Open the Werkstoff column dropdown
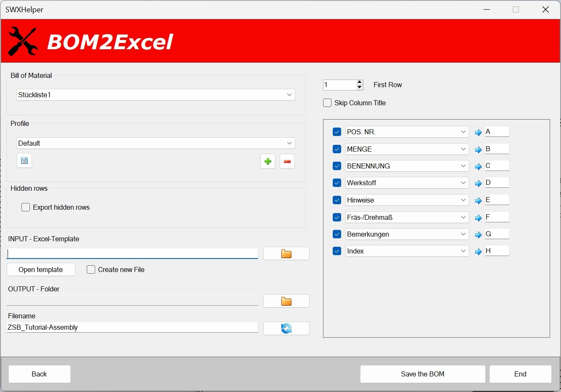The height and width of the screenshot is (392, 561). pos(463,183)
